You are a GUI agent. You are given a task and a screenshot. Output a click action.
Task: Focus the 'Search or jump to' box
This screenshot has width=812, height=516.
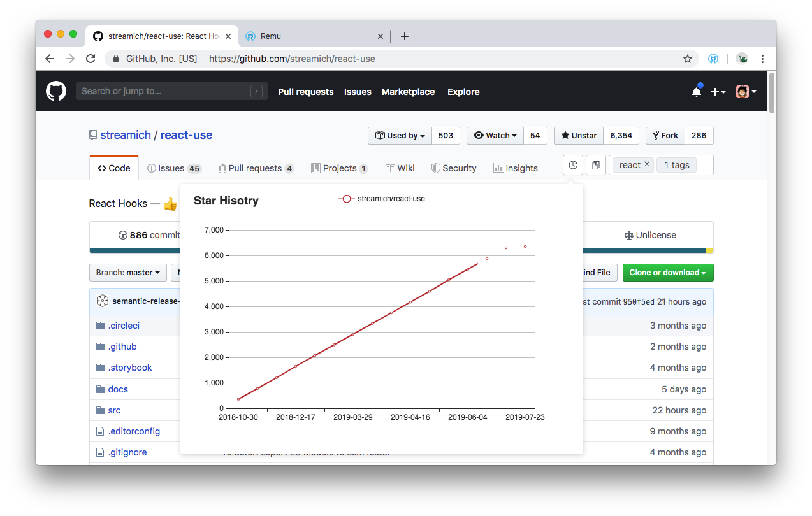172,91
